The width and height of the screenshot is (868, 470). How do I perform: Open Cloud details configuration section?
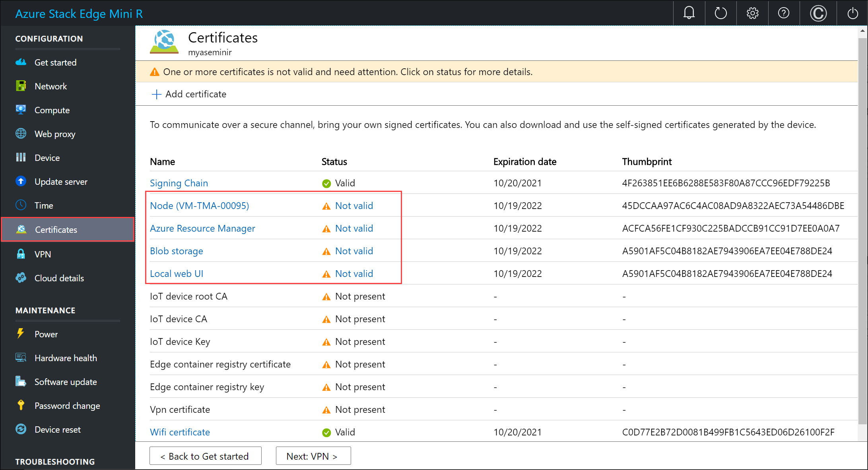click(x=60, y=277)
